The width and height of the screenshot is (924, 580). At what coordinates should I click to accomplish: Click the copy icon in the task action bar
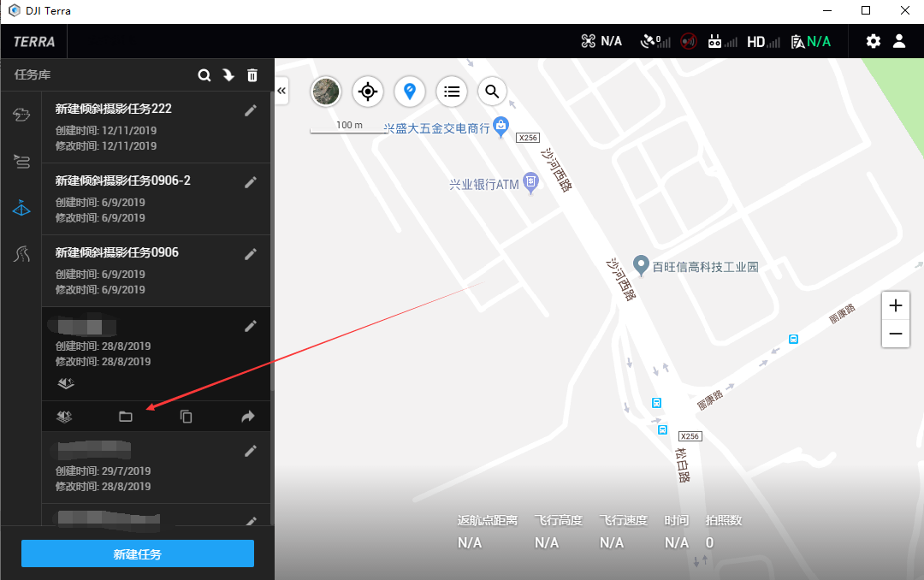click(187, 417)
